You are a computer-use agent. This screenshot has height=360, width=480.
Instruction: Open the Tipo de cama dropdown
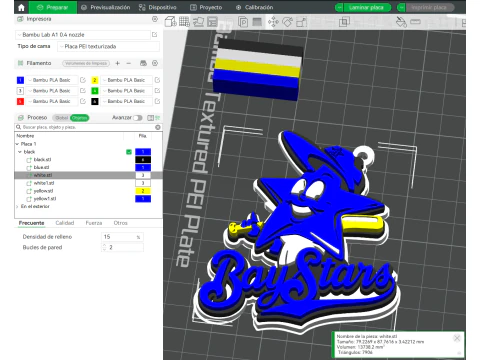[x=108, y=47]
